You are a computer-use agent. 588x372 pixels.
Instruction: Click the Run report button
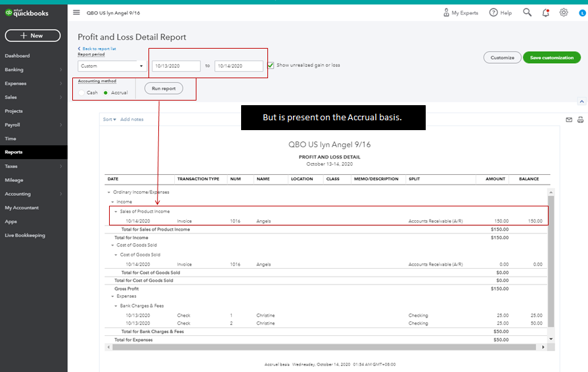164,89
